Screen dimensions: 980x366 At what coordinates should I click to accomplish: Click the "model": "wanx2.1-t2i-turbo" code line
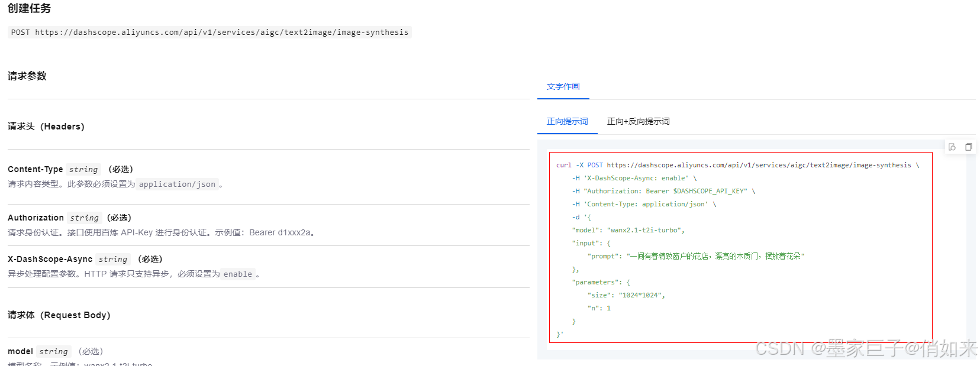click(x=628, y=230)
